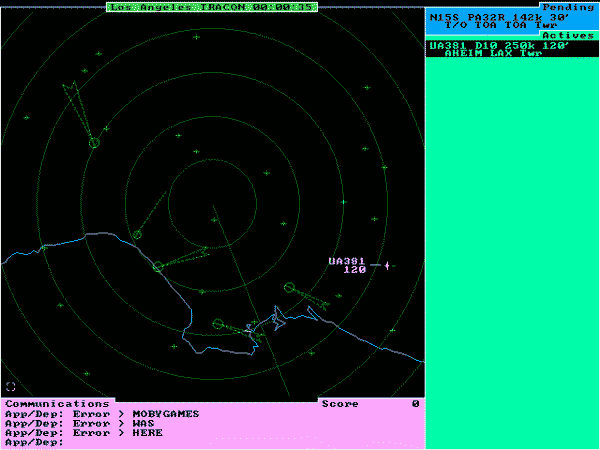600x450 pixels.
Task: Click the UA381 aircraft blip on radar
Action: tap(387, 265)
